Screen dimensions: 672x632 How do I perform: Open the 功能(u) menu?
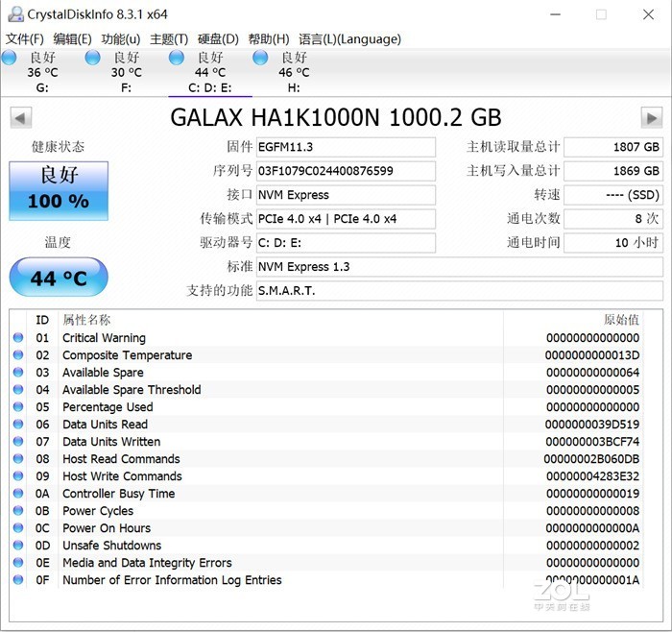[121, 39]
